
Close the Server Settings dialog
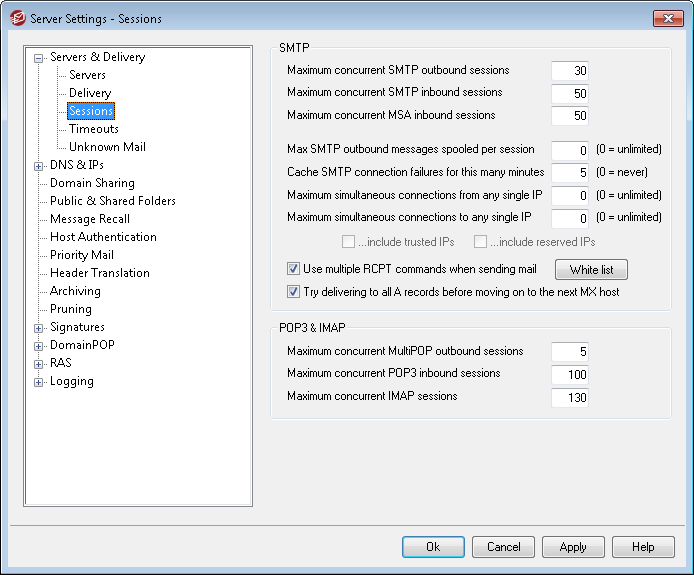pyautogui.click(x=668, y=18)
